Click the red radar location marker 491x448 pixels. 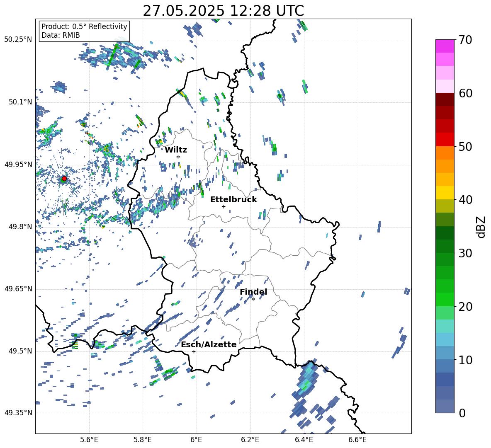[64, 179]
